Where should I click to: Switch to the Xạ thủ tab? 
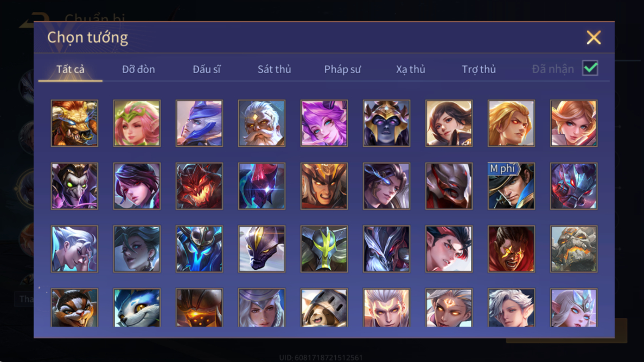(411, 69)
